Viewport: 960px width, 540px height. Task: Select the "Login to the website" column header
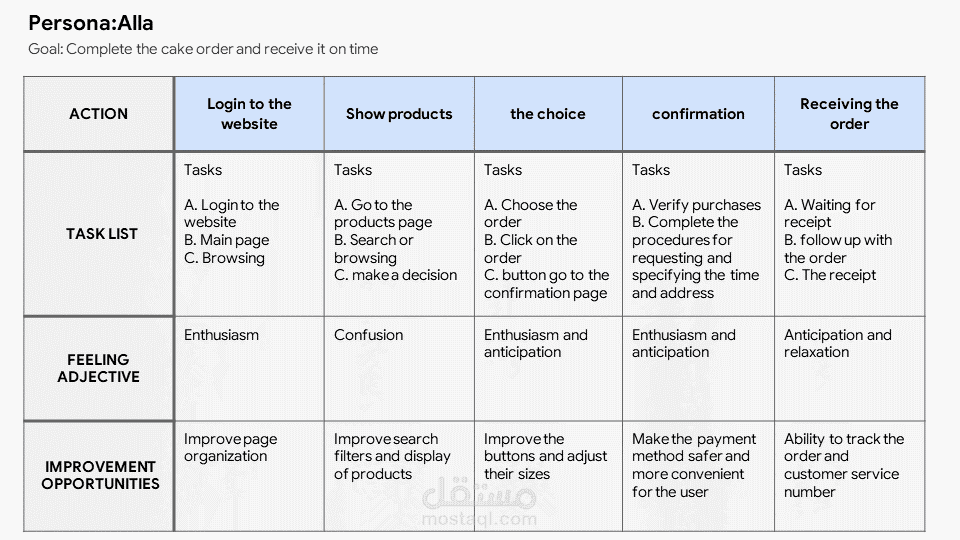[249, 114]
